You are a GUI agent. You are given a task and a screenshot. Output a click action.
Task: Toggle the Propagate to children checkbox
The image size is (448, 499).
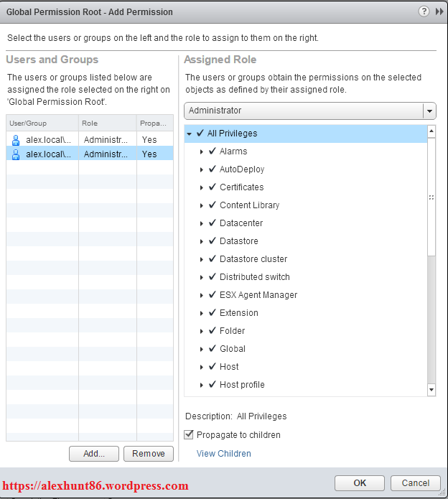pos(189,435)
